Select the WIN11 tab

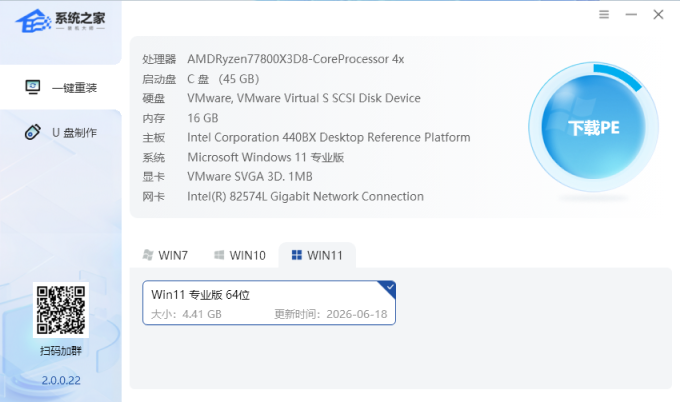click(x=317, y=255)
